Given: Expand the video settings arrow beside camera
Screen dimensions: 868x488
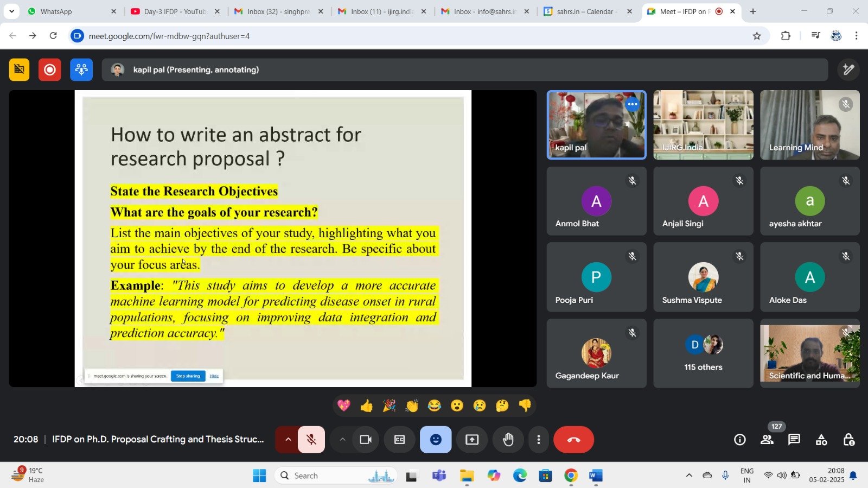Looking at the screenshot, I should point(342,440).
